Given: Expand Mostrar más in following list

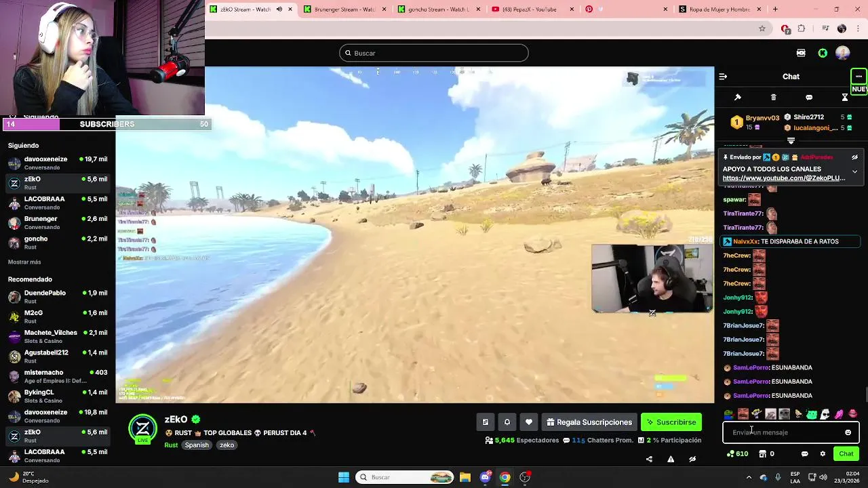Looking at the screenshot, I should (x=24, y=262).
